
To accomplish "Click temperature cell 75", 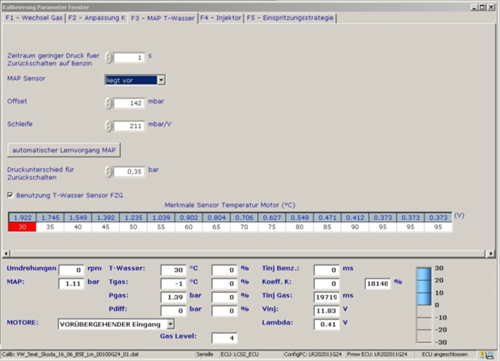I will point(272,227).
